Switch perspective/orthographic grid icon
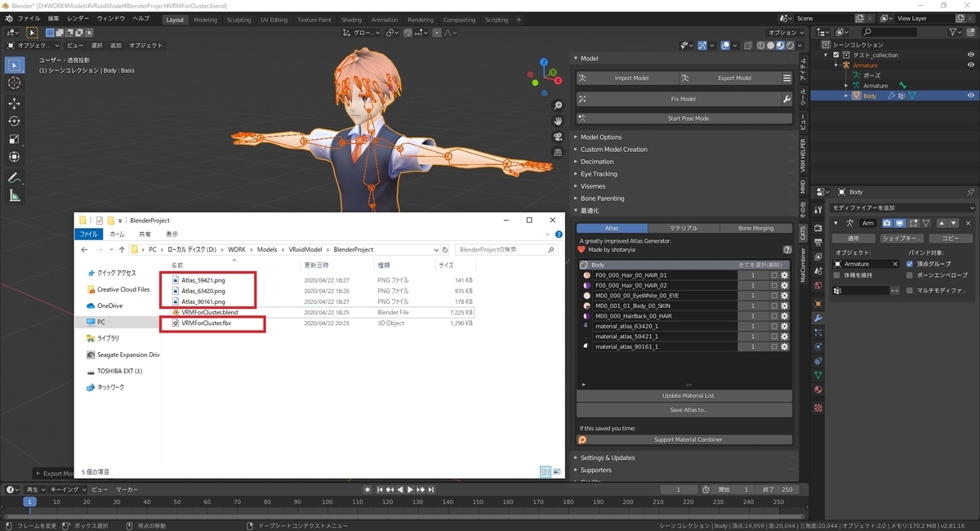The image size is (980, 531). point(558,152)
